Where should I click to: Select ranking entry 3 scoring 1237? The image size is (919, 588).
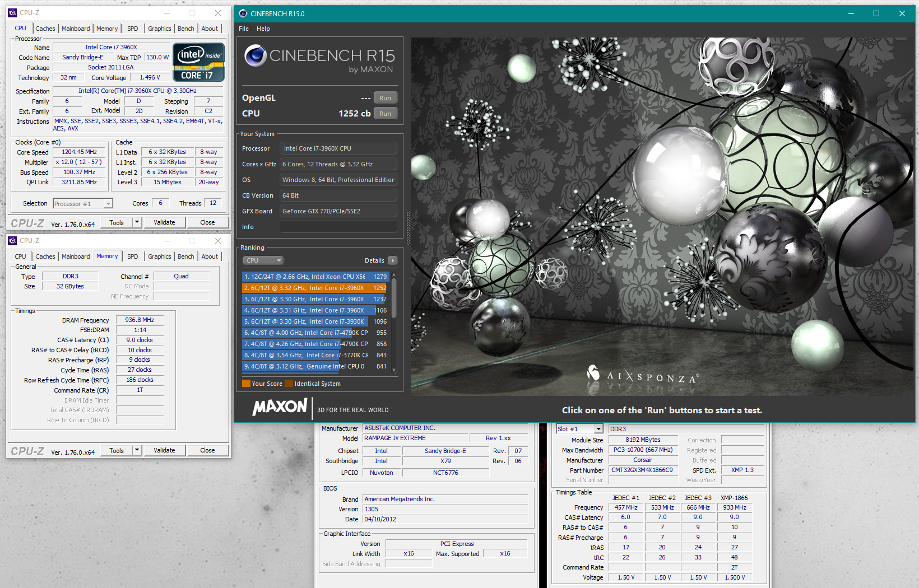pyautogui.click(x=315, y=299)
